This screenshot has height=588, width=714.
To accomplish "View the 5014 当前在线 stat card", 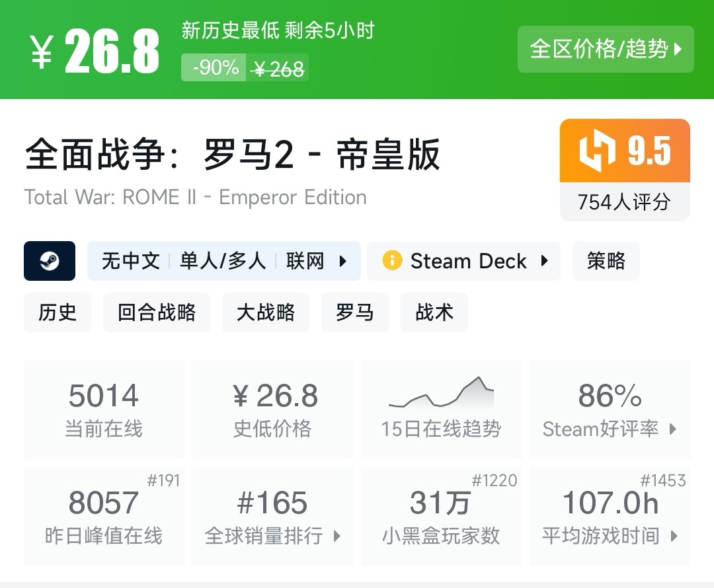I will pyautogui.click(x=104, y=409).
